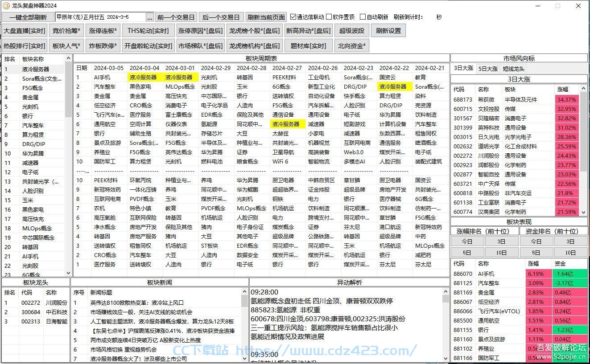
Task: Enable the 自动刷新 checkbox
Action: pos(363,17)
